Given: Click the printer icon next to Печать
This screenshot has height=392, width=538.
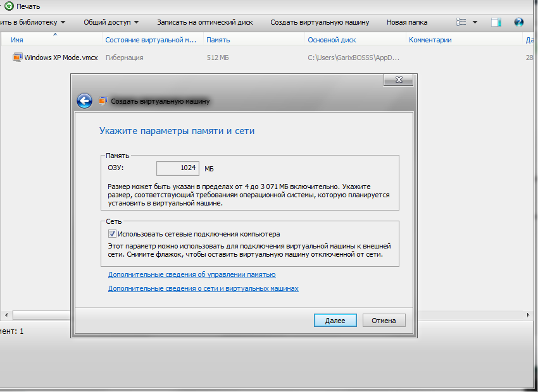Looking at the screenshot, I should pos(9,6).
